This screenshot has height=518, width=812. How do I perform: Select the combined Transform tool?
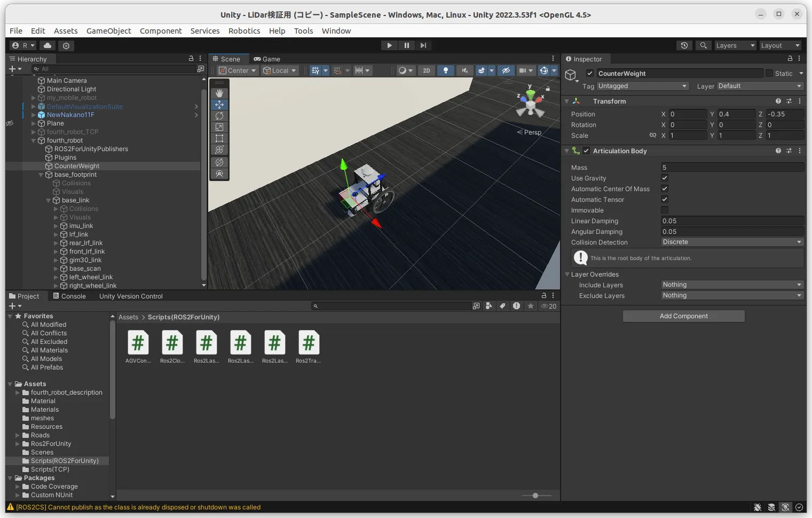click(x=219, y=150)
